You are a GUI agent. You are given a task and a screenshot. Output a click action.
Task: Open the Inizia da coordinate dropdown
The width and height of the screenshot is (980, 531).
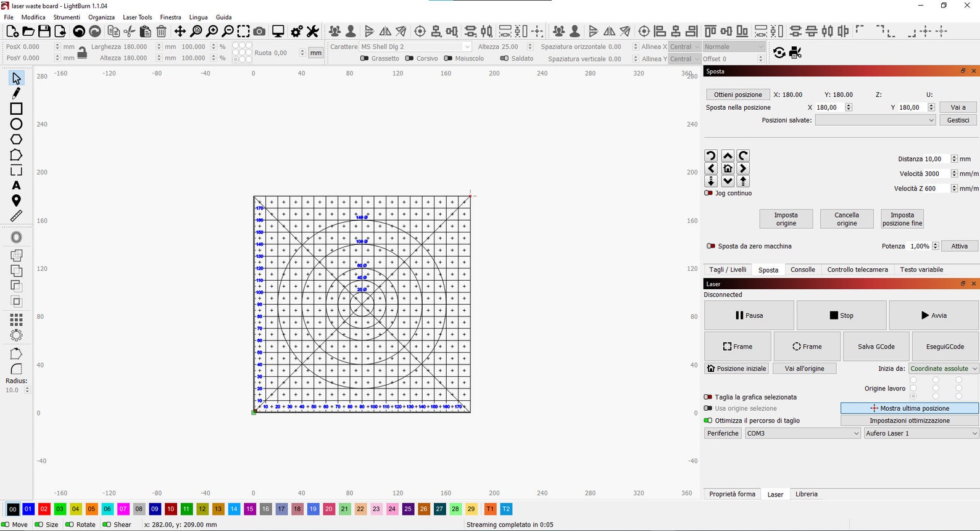coord(944,369)
